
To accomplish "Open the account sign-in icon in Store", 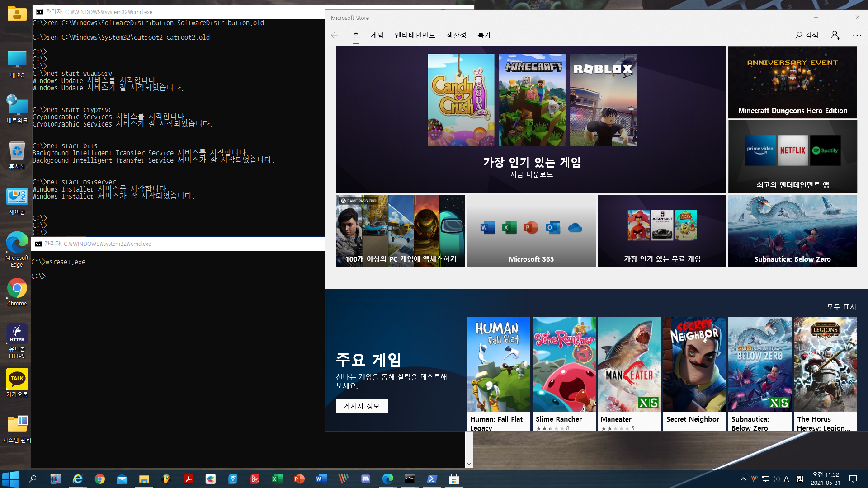I will 835,35.
